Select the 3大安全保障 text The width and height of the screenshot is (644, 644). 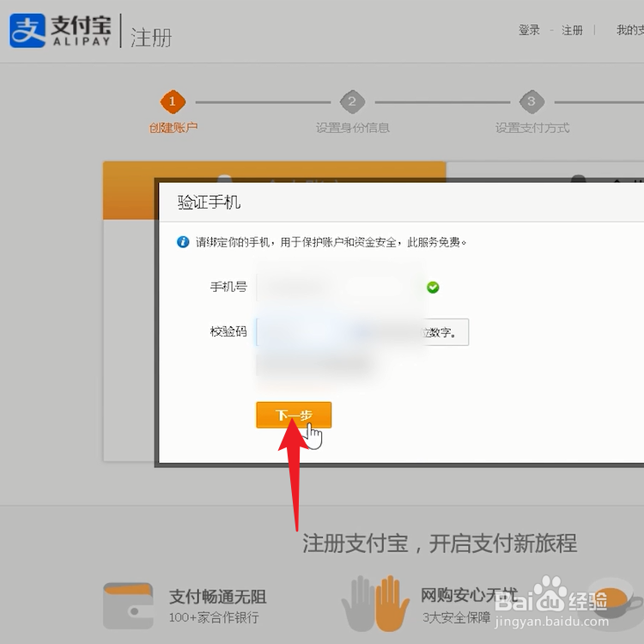456,617
